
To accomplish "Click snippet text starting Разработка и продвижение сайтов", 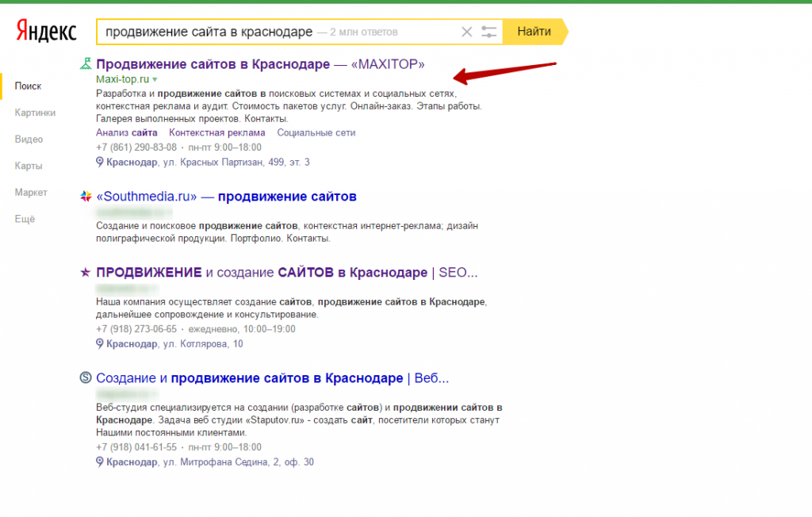I will pyautogui.click(x=289, y=106).
